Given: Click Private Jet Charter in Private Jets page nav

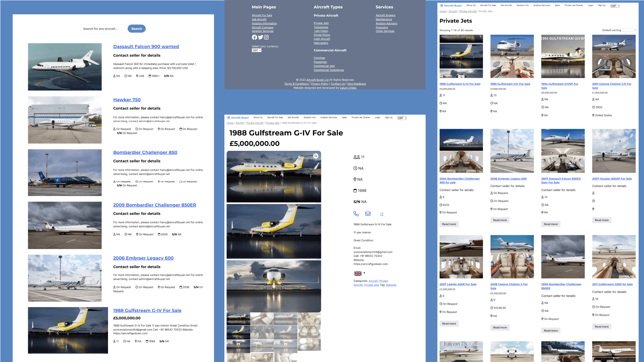Looking at the screenshot, I should pyautogui.click(x=574, y=5).
